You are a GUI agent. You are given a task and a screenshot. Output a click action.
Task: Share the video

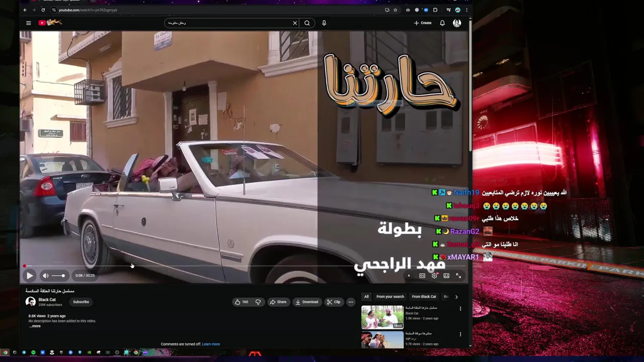point(278,302)
